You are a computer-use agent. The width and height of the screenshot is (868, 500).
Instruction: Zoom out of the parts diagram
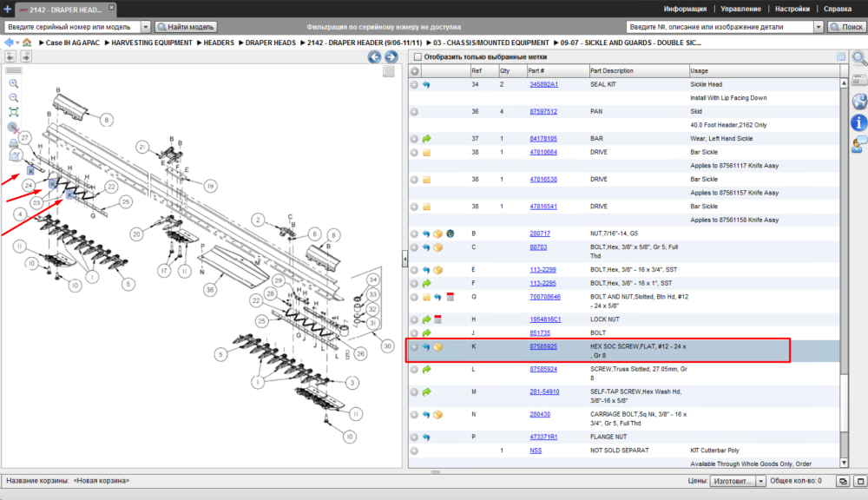click(x=14, y=98)
